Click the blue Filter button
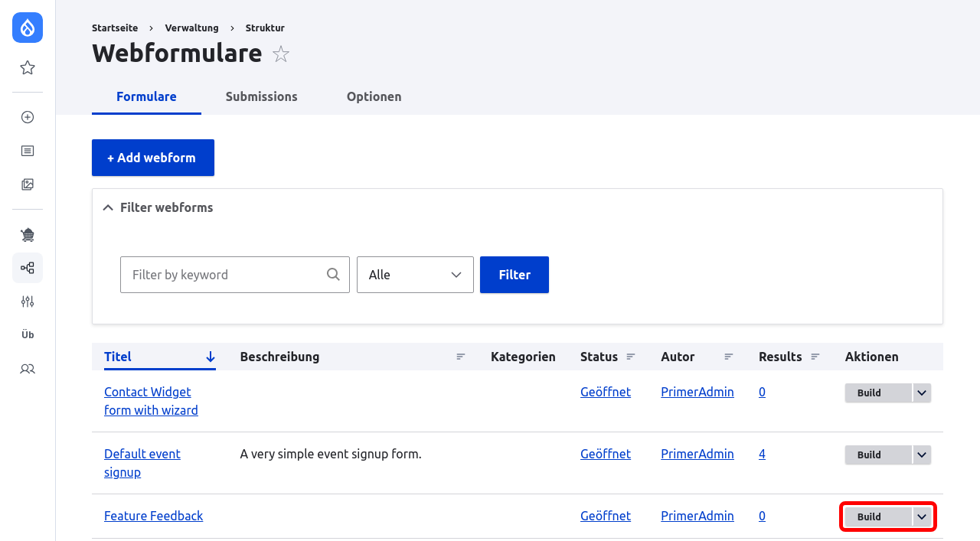This screenshot has width=980, height=541. (x=514, y=275)
